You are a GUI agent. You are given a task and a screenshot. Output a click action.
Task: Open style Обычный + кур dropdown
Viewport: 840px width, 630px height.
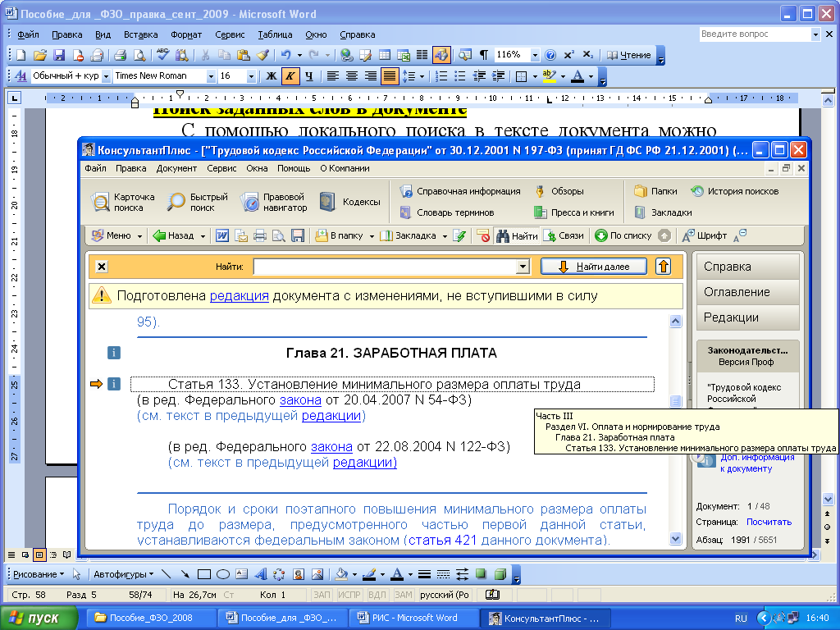pos(106,76)
